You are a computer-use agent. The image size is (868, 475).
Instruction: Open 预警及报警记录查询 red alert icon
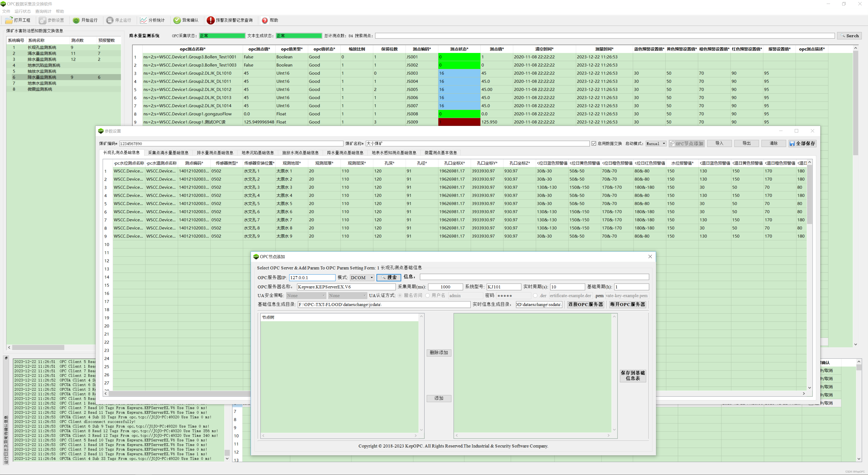(x=211, y=20)
